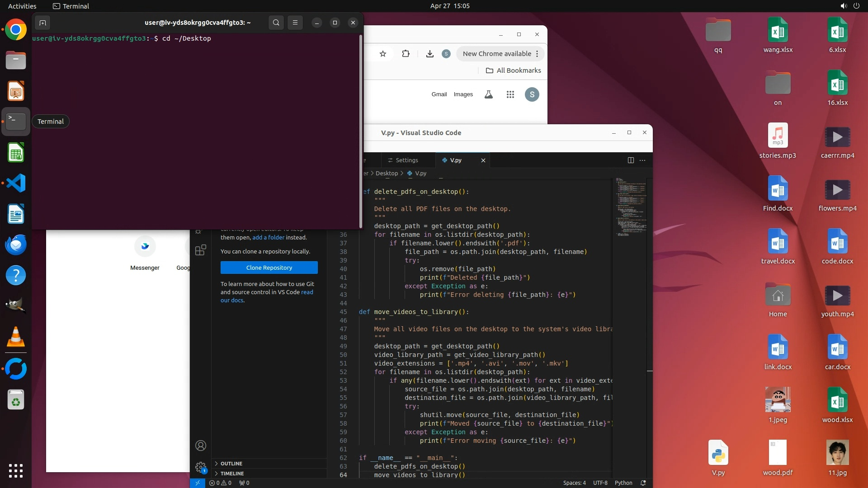Open the VS Code Manage gear icon
Screen dimensions: 868x488
(x=201, y=467)
